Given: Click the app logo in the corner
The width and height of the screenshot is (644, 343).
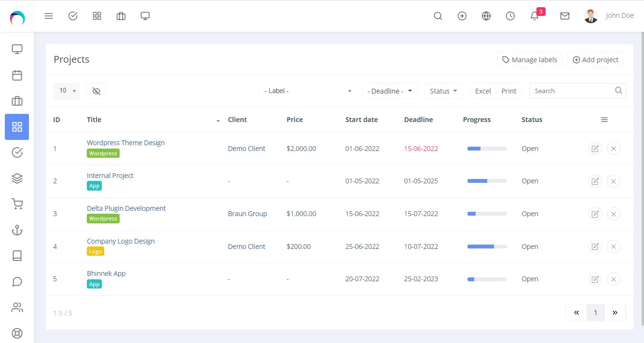Looking at the screenshot, I should pos(17,18).
